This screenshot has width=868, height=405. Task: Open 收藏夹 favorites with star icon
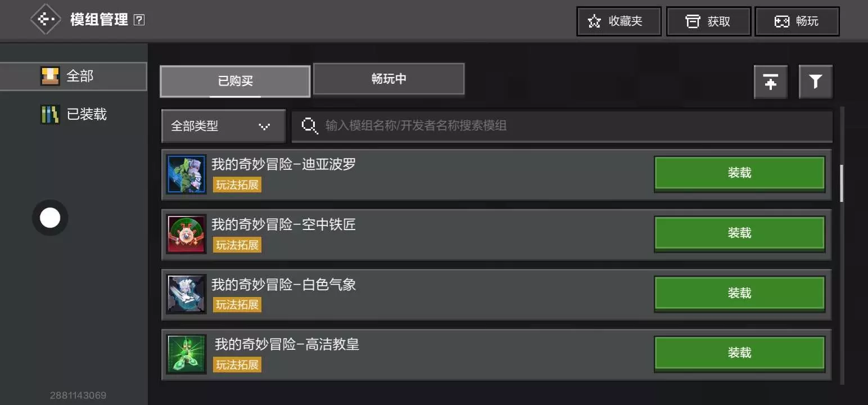tap(618, 21)
